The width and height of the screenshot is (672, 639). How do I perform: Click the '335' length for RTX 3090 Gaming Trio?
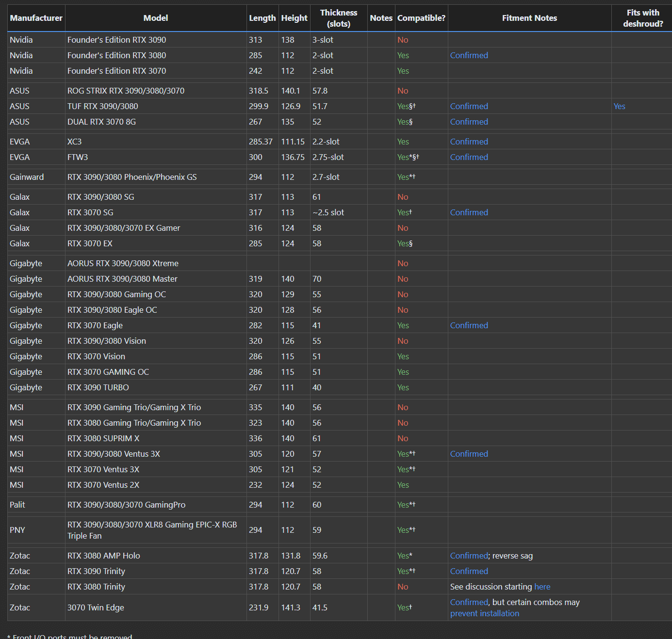[x=255, y=407]
